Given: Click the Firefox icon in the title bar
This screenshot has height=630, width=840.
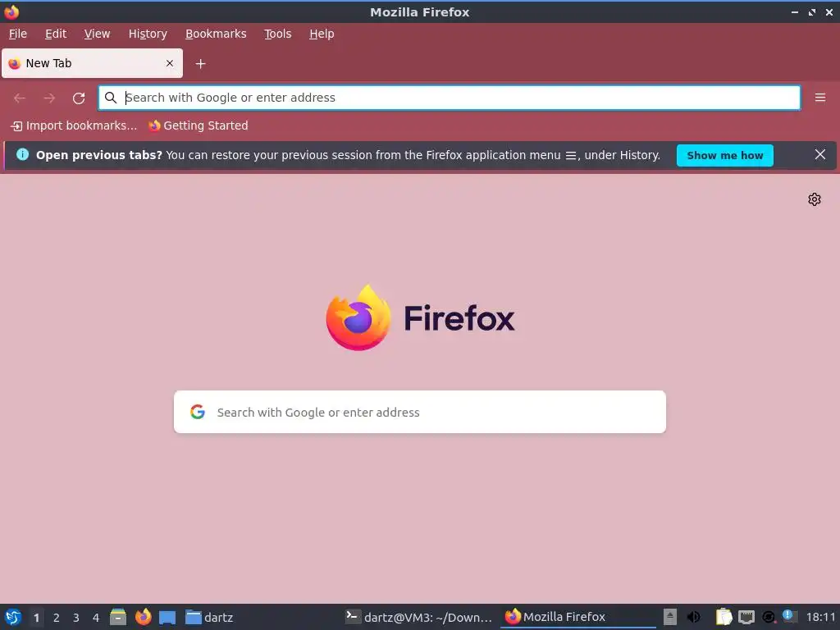Looking at the screenshot, I should (x=11, y=11).
